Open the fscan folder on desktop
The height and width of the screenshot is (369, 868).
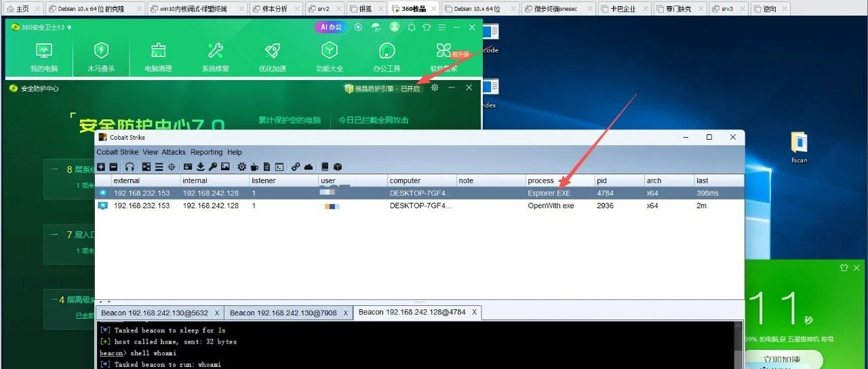[800, 148]
